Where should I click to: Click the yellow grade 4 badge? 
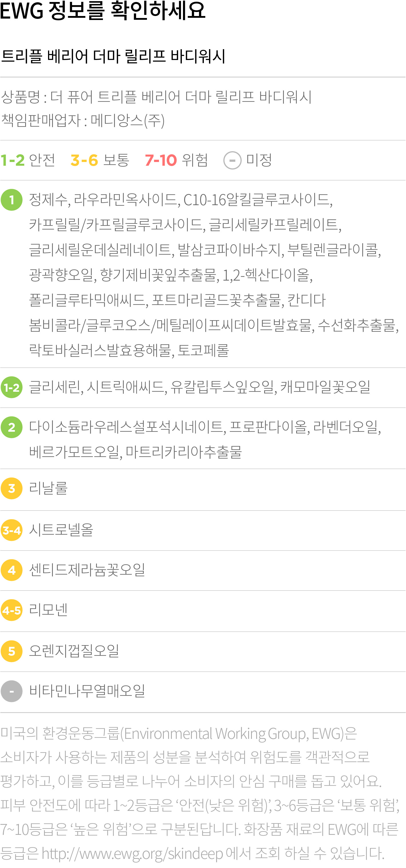[x=12, y=570]
